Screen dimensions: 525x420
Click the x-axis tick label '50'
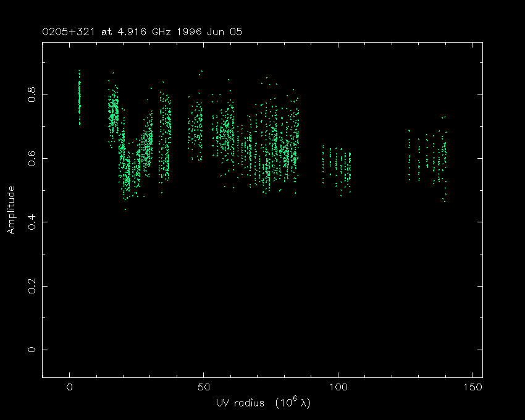tap(204, 388)
